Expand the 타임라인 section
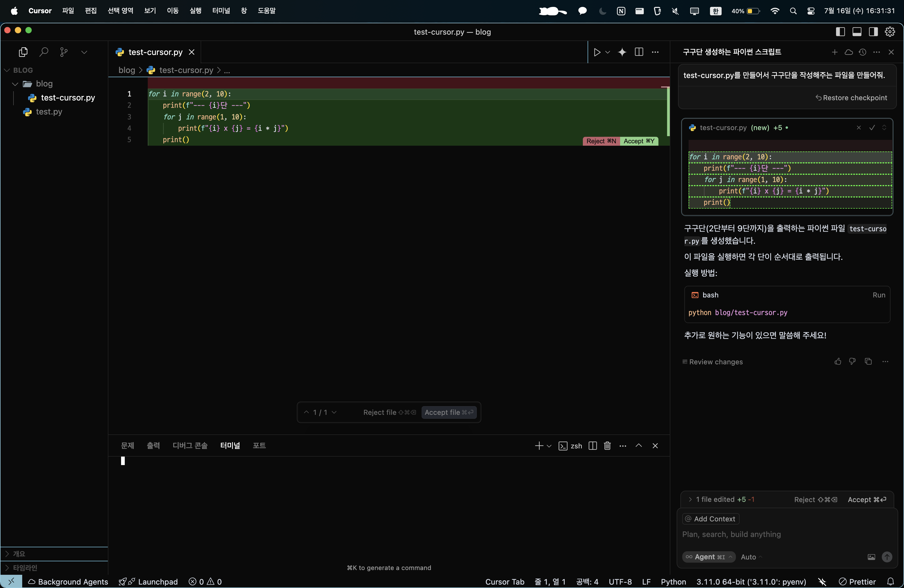Image resolution: width=904 pixels, height=588 pixels. click(x=25, y=567)
